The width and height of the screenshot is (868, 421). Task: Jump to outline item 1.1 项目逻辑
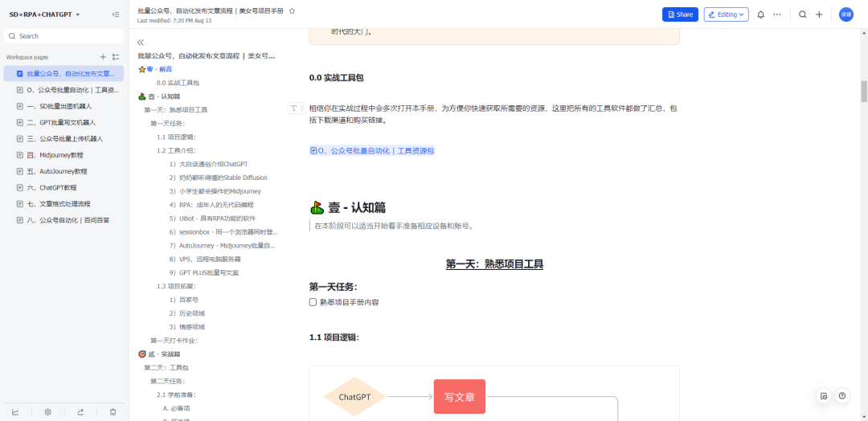176,137
